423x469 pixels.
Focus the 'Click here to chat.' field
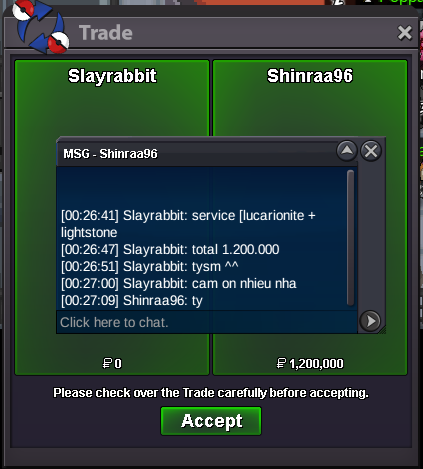pyautogui.click(x=207, y=322)
